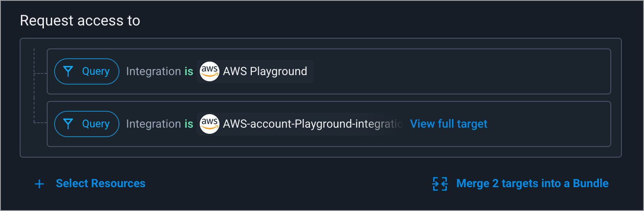Click the 'is' operator in the second query row

click(x=189, y=124)
